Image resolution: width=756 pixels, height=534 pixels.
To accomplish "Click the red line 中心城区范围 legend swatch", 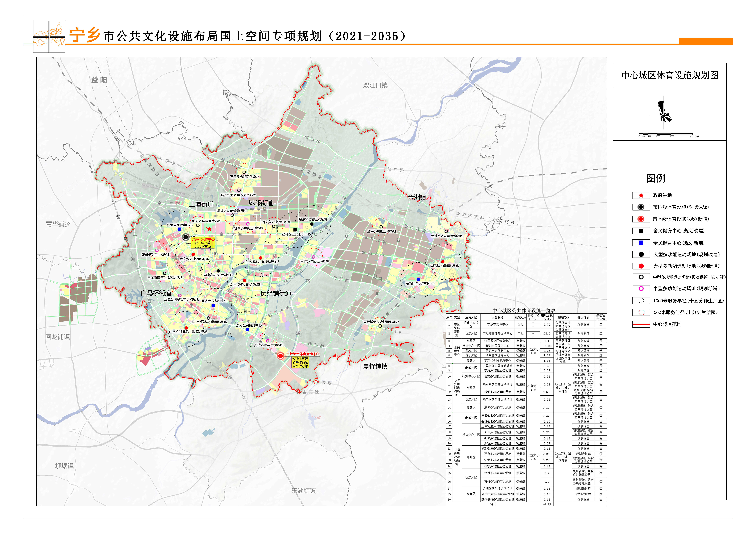I will click(x=641, y=324).
